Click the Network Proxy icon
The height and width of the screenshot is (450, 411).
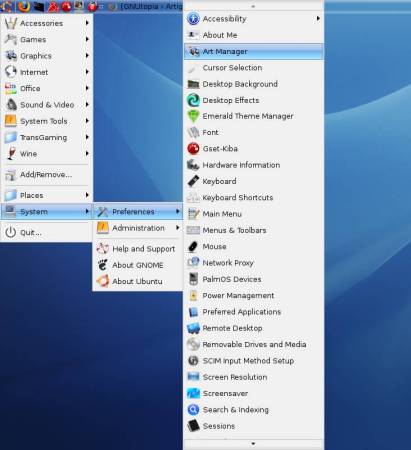(193, 263)
